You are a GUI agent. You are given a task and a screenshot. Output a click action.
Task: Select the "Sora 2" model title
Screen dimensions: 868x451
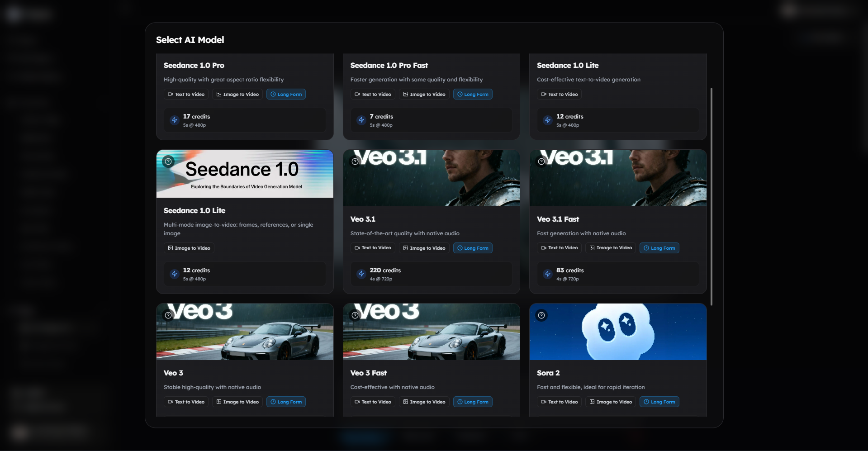(x=548, y=373)
